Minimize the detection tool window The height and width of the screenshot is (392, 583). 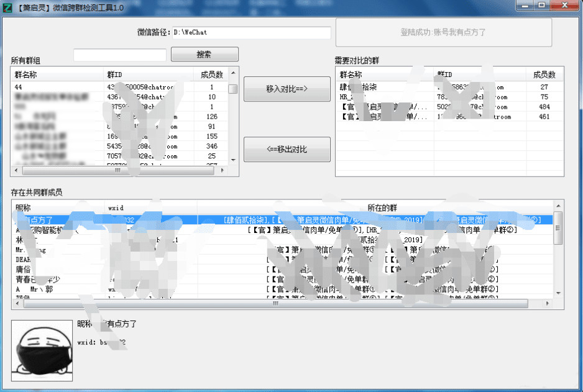pos(525,6)
